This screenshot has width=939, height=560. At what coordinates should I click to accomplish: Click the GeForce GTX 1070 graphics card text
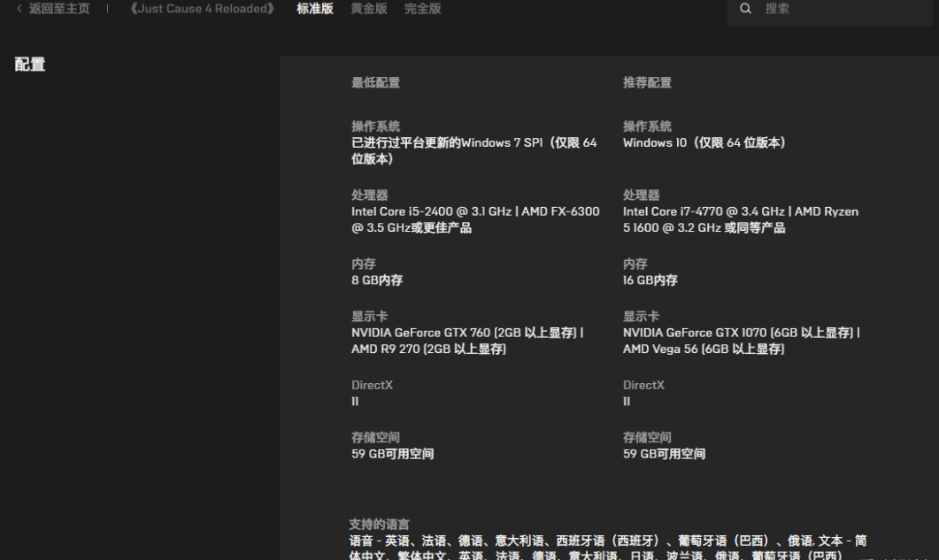tap(742, 341)
